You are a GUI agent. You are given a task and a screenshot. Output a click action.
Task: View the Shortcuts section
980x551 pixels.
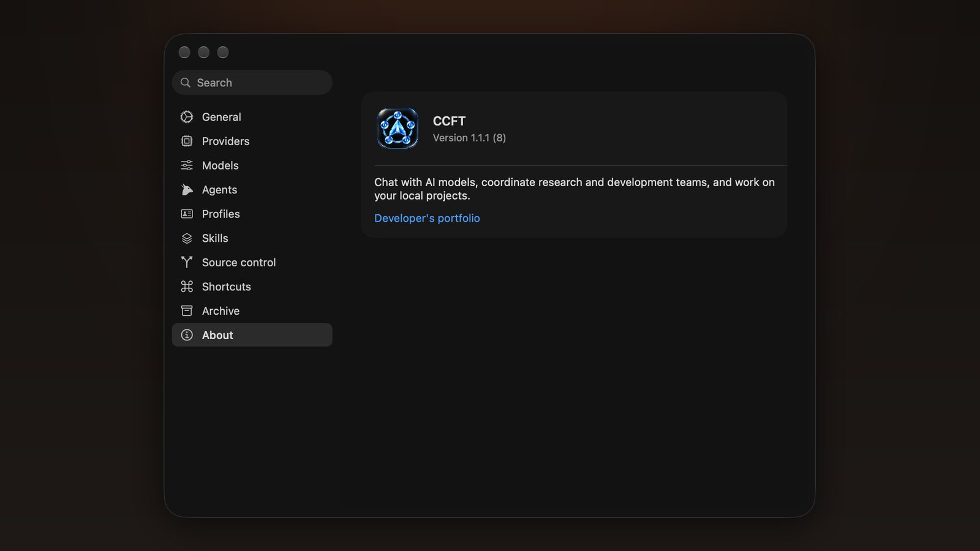click(252, 287)
